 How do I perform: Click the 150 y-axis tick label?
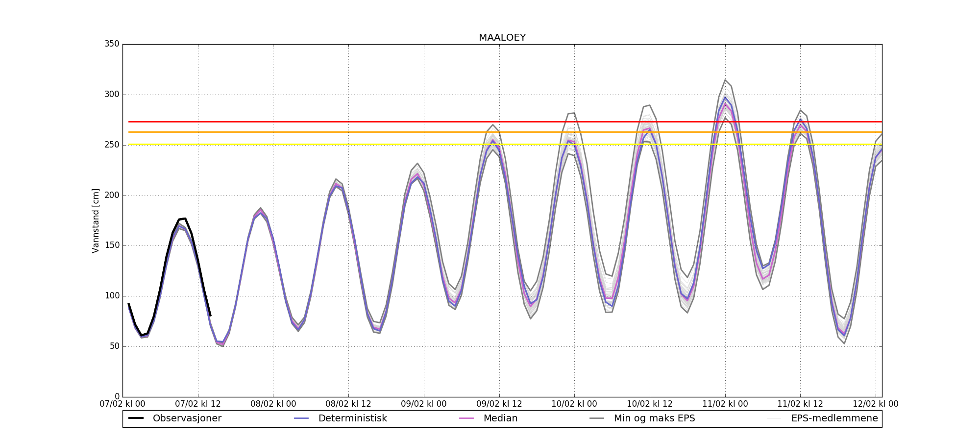tap(112, 245)
